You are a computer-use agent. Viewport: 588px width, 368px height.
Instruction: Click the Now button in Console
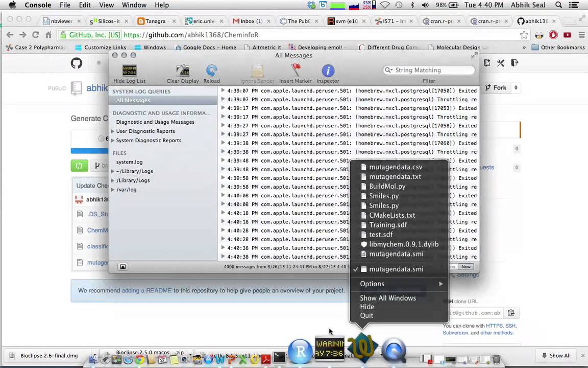[466, 267]
